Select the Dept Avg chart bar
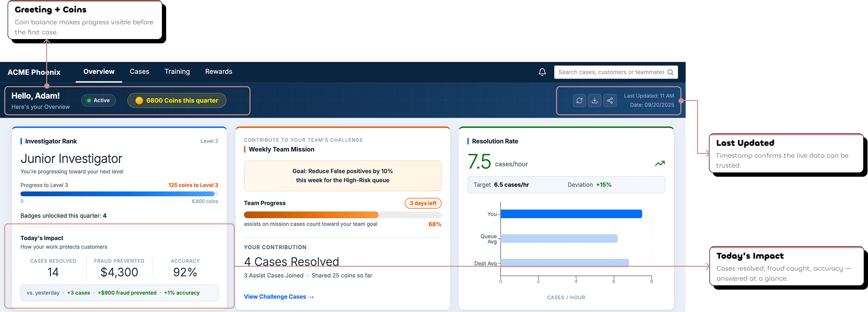Image resolution: width=868 pixels, height=312 pixels. [565, 263]
